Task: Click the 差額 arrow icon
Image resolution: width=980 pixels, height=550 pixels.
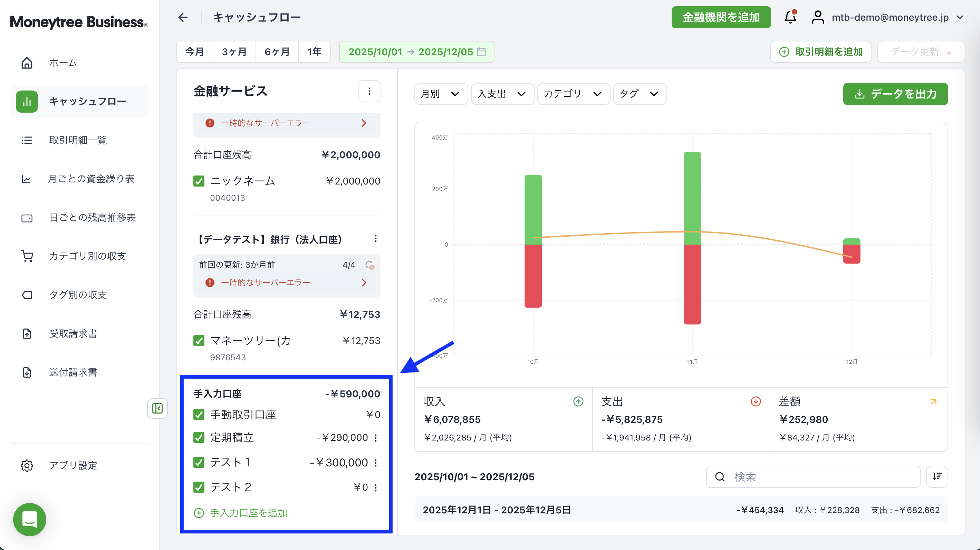Action: click(933, 401)
